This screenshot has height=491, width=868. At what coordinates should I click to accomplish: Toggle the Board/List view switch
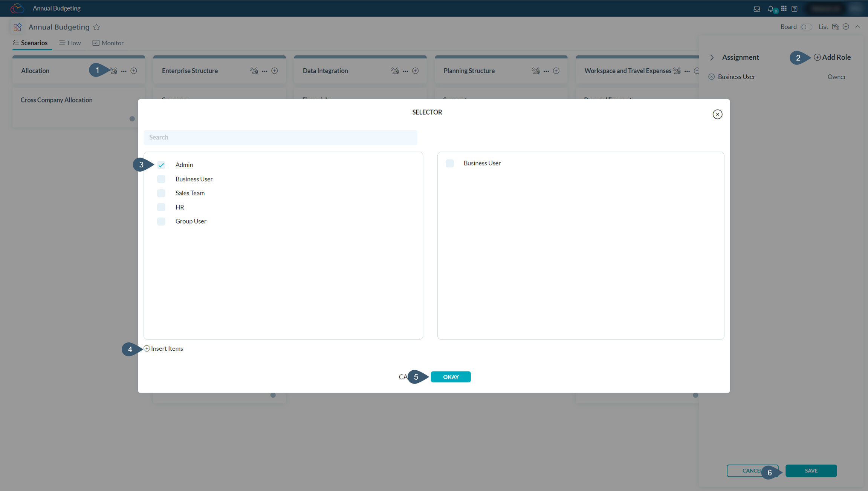[806, 27]
